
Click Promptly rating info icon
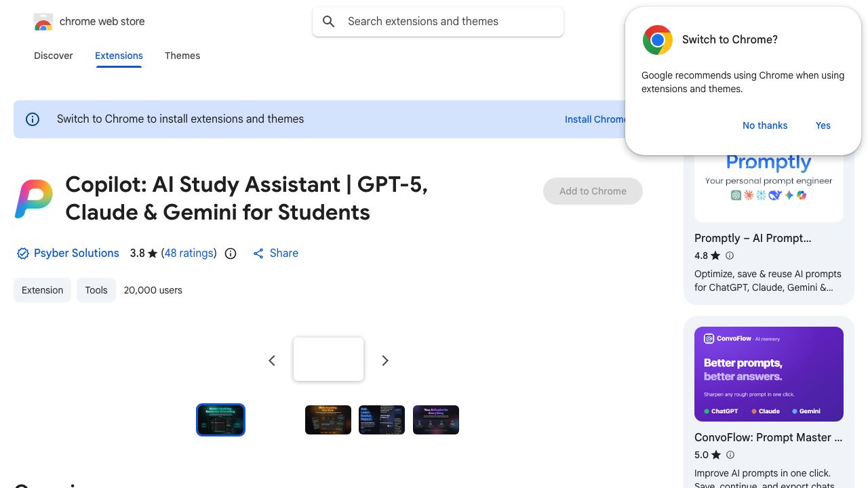tap(730, 256)
